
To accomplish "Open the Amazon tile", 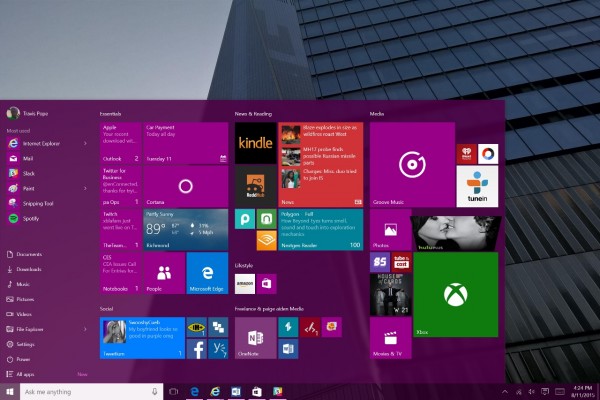I will 245,284.
